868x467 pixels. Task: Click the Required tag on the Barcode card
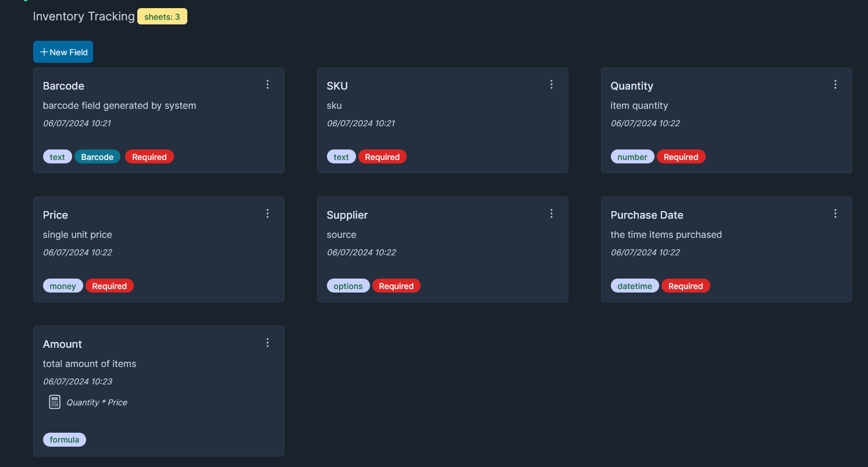pos(150,157)
